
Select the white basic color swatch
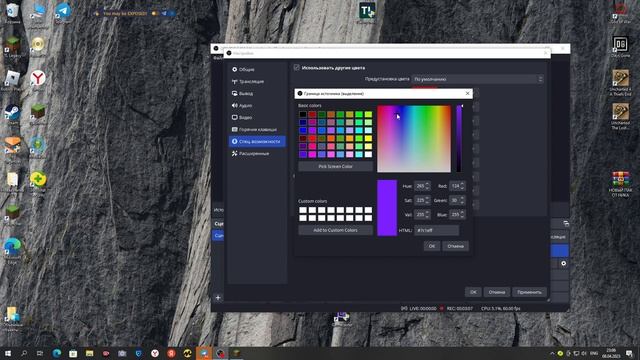point(368,154)
